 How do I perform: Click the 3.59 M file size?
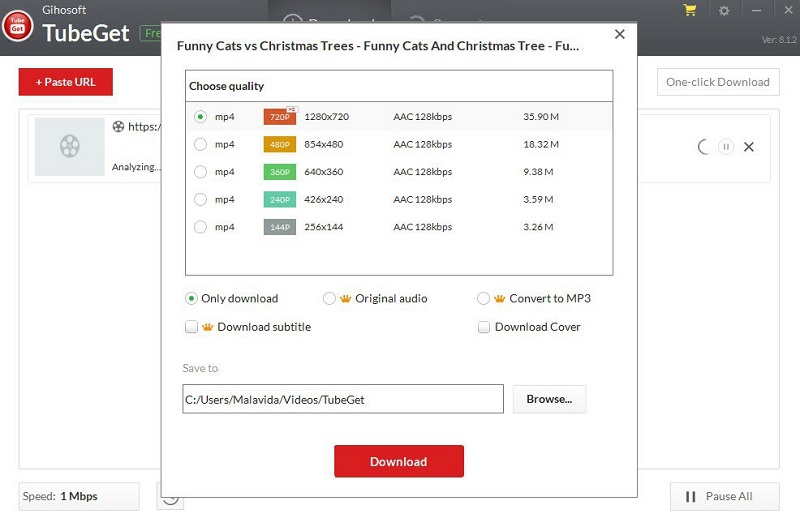point(538,200)
